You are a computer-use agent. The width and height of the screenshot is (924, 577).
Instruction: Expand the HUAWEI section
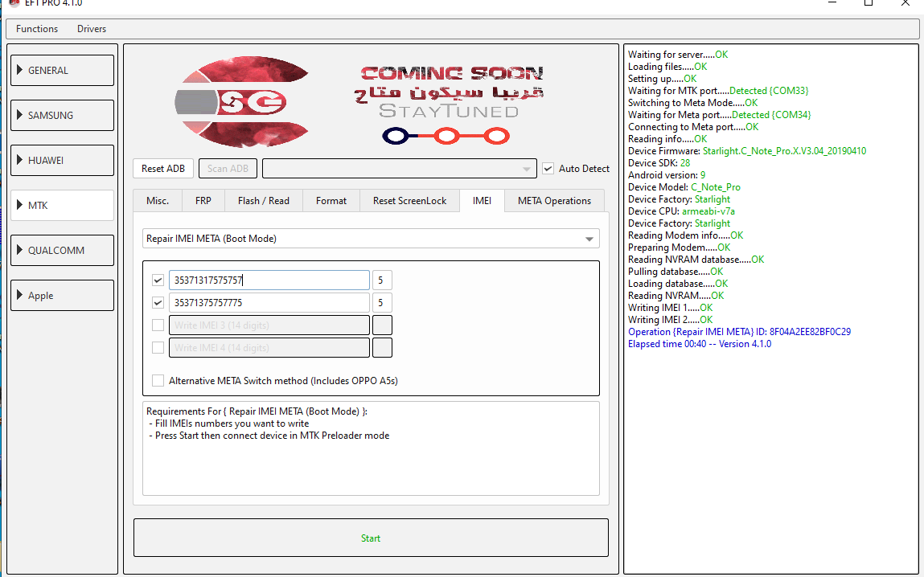pos(62,160)
